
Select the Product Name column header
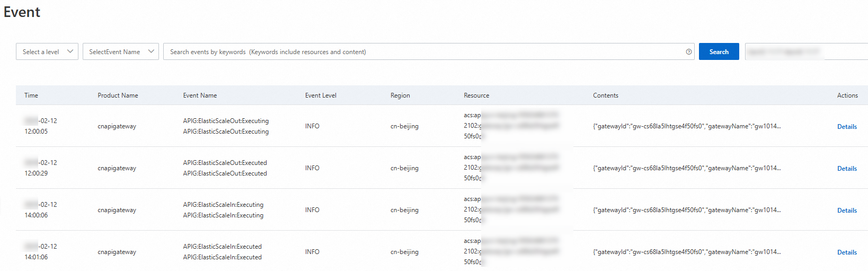118,95
